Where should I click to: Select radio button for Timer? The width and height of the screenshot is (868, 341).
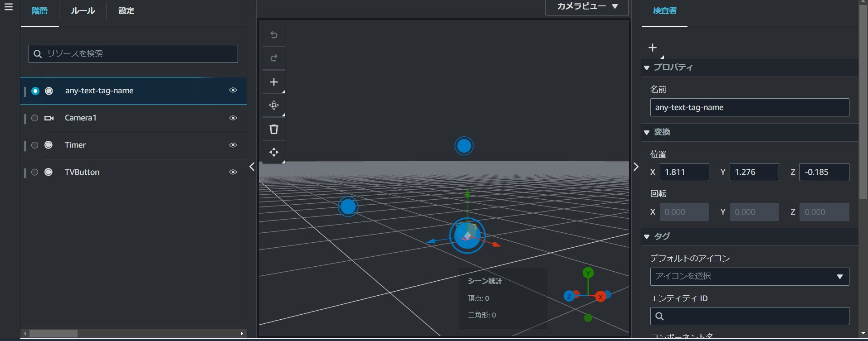[x=35, y=145]
